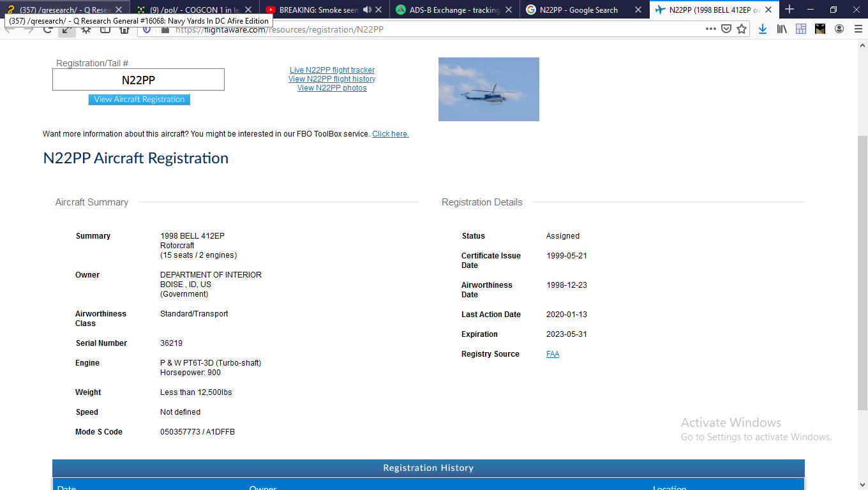This screenshot has width=868, height=490.
Task: Open the Firefox account icon
Action: click(839, 29)
